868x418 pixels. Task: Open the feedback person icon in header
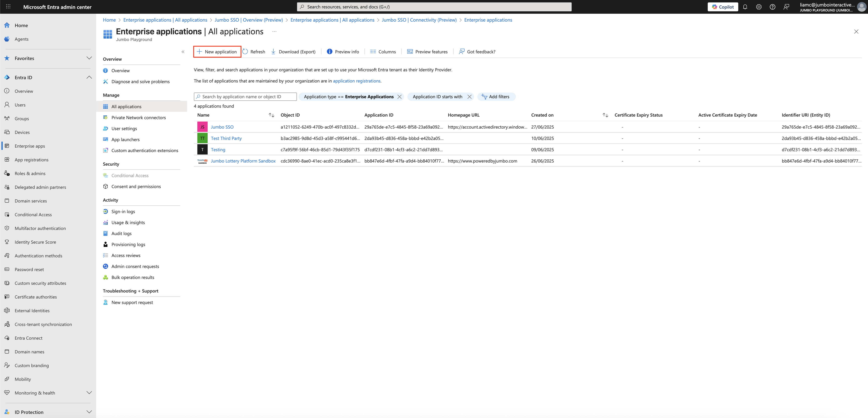pyautogui.click(x=786, y=7)
